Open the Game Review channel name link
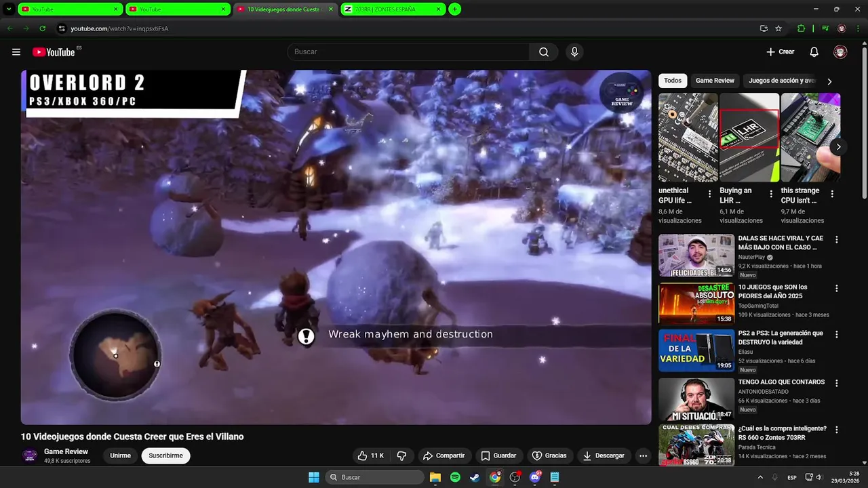868x488 pixels. pyautogui.click(x=66, y=451)
